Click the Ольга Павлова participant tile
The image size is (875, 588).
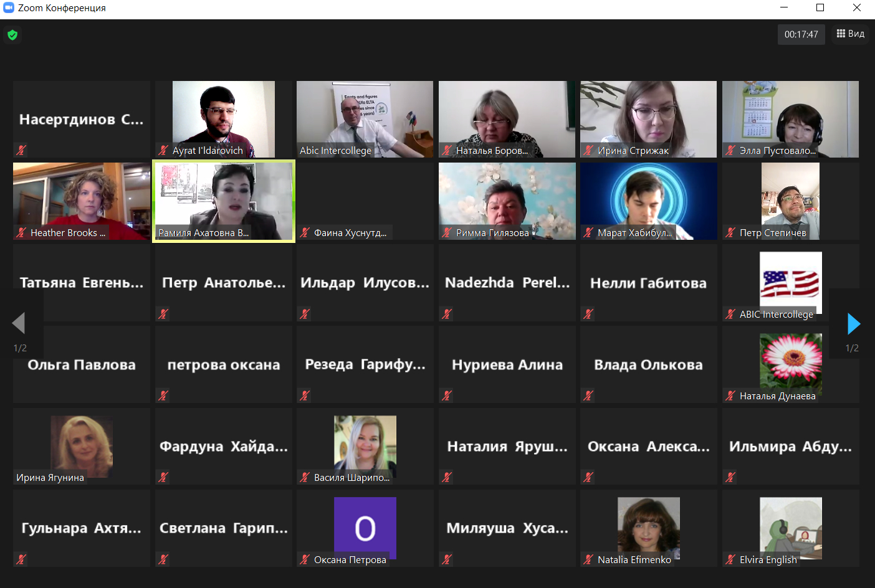coord(82,364)
